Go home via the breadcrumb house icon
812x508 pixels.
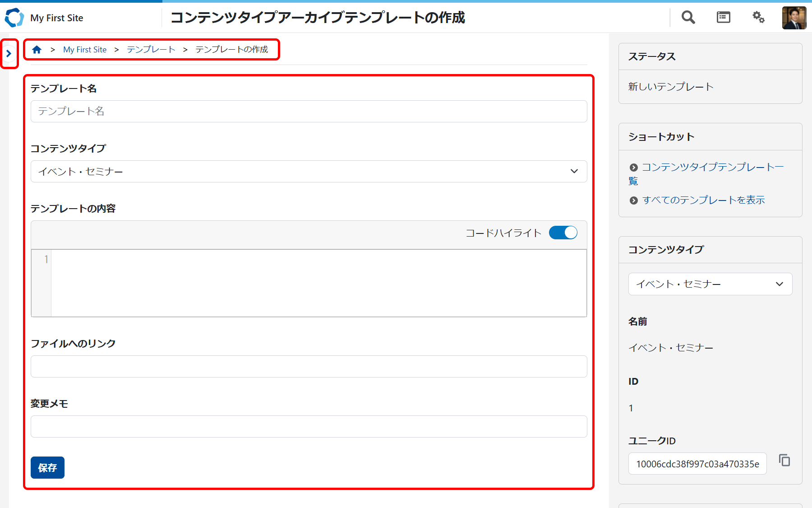click(37, 49)
